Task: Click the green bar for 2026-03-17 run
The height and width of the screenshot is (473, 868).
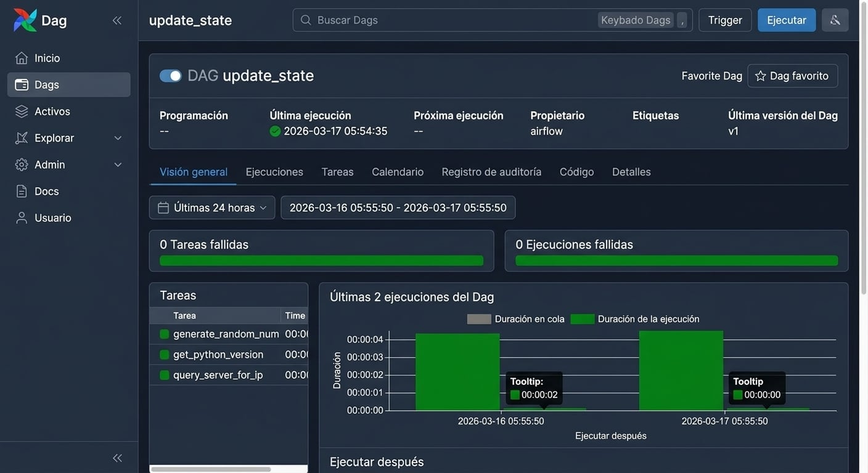Action: [x=681, y=371]
